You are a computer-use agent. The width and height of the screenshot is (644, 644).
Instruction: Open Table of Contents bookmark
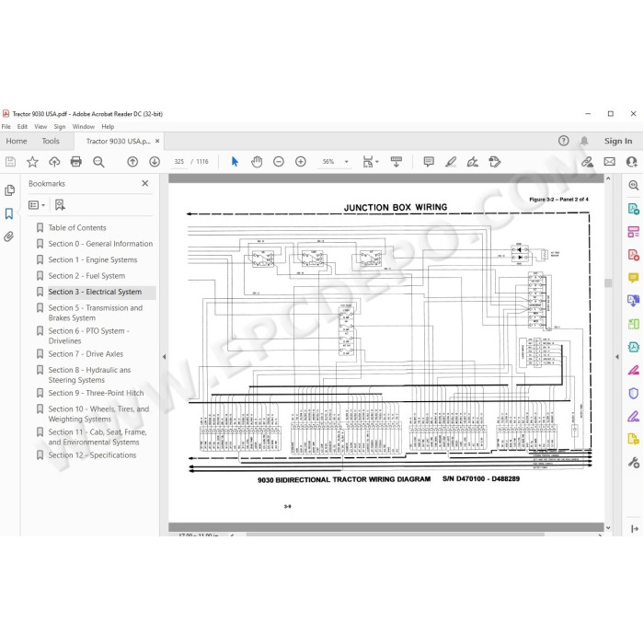pyautogui.click(x=77, y=227)
